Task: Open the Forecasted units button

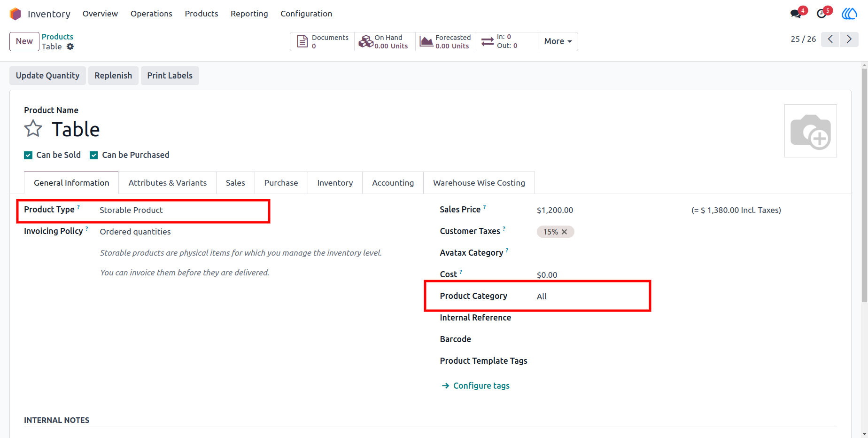Action: 446,41
